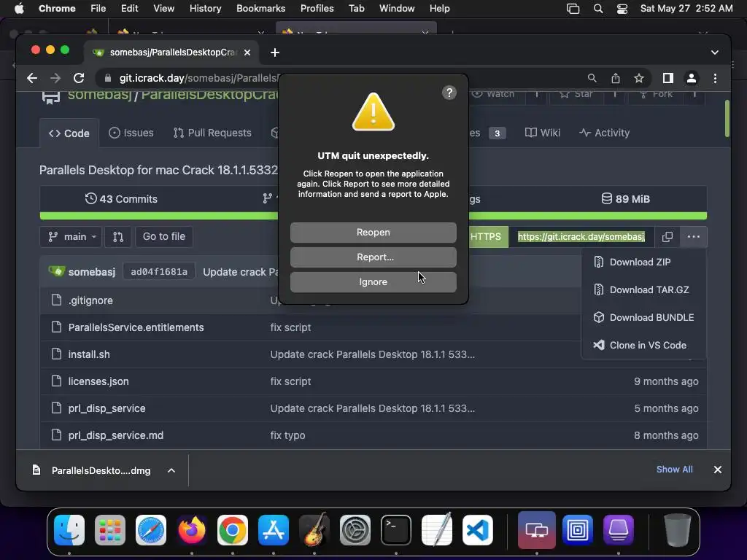The width and height of the screenshot is (747, 560).
Task: Open help question mark in crash dialog
Action: click(449, 93)
